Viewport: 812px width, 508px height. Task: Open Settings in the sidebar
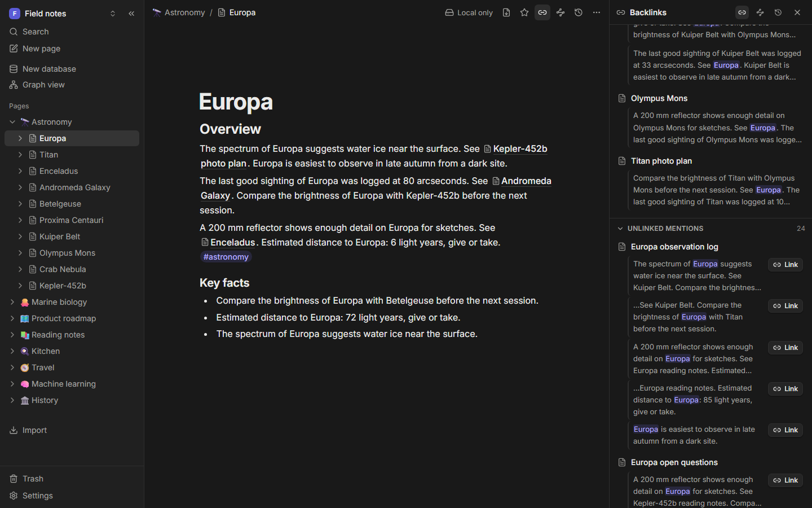pyautogui.click(x=72, y=496)
